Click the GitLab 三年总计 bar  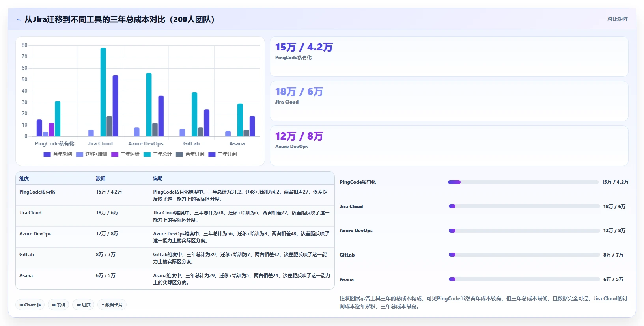coord(194,114)
